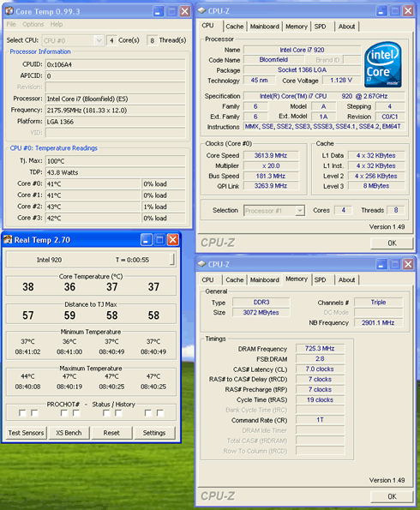Click the Core Voltage value 1.128 V

click(341, 80)
